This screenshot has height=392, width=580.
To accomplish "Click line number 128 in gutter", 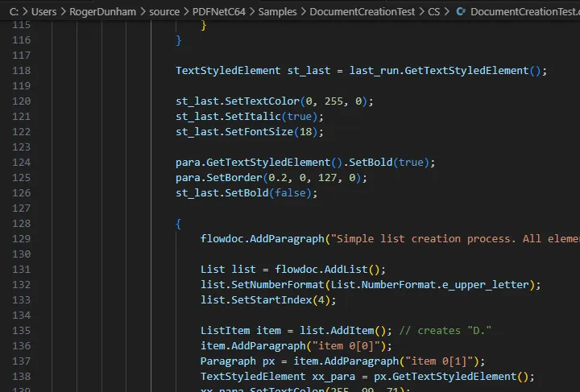I will click(x=22, y=224).
